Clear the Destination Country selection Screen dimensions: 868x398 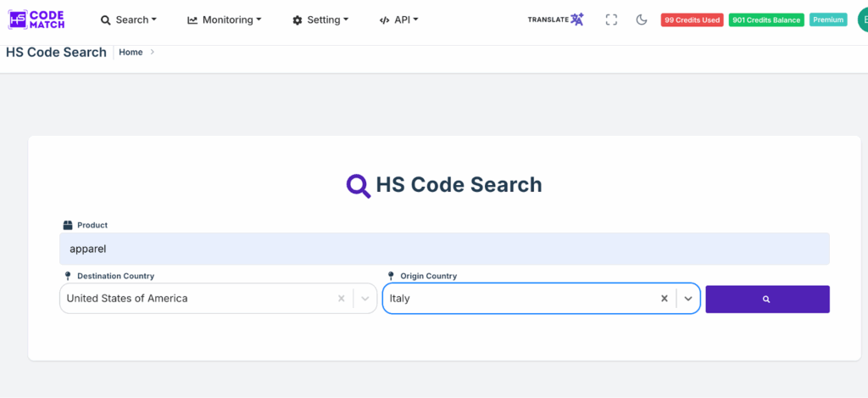[342, 299]
